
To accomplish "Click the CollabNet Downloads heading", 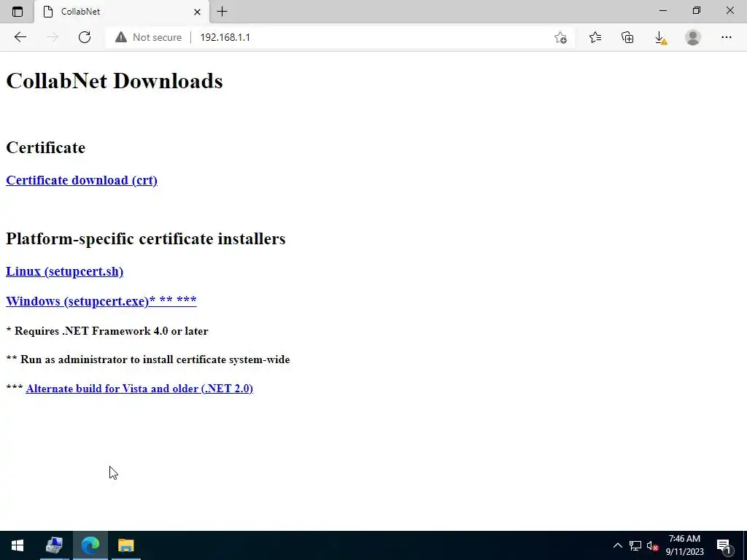I will (x=115, y=81).
